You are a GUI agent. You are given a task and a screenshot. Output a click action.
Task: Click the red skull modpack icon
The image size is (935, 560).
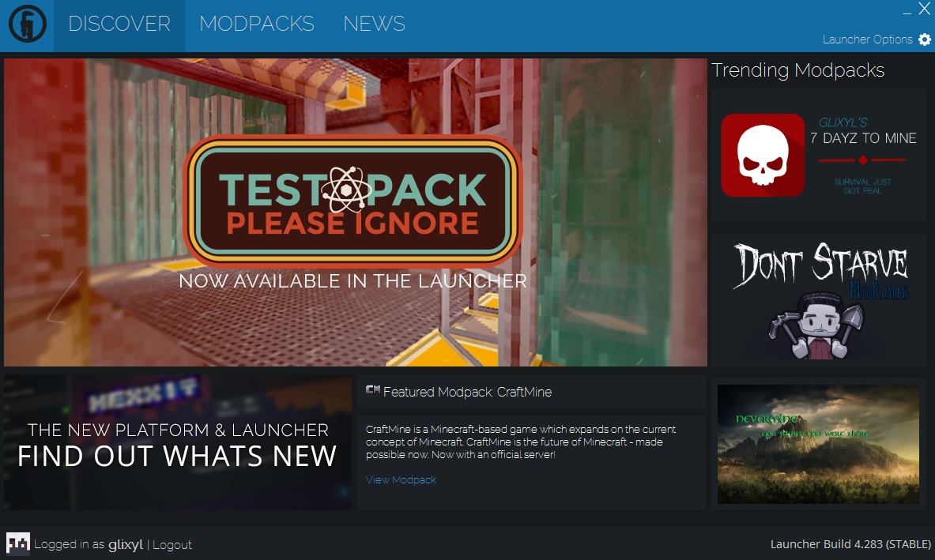tap(763, 155)
